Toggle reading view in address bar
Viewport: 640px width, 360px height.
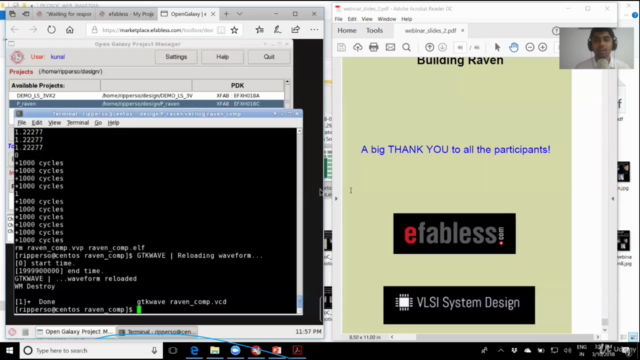click(221, 30)
